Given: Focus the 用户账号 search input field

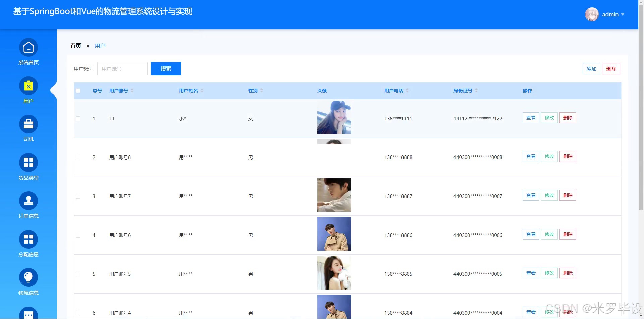Looking at the screenshot, I should 122,69.
